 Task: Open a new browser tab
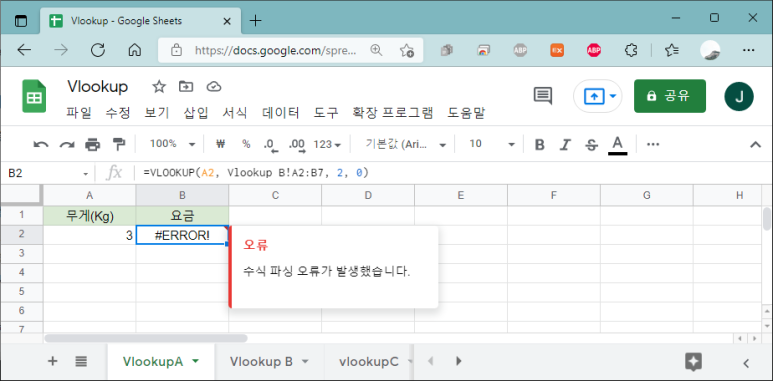(255, 21)
